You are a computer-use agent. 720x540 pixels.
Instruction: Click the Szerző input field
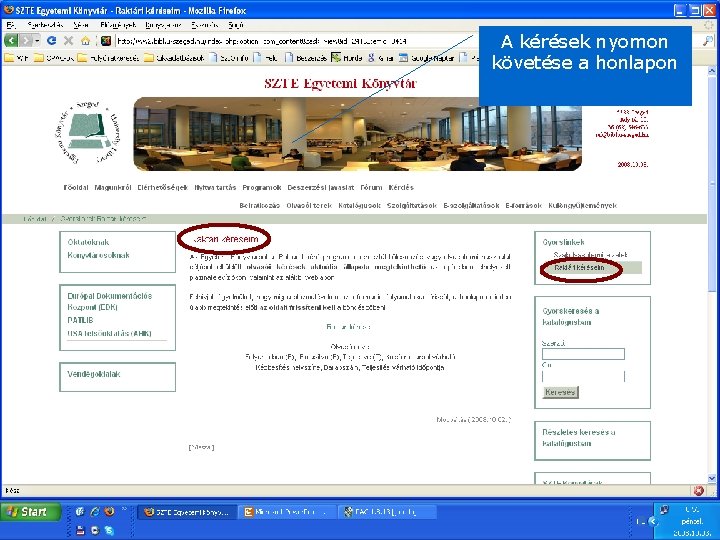583,354
